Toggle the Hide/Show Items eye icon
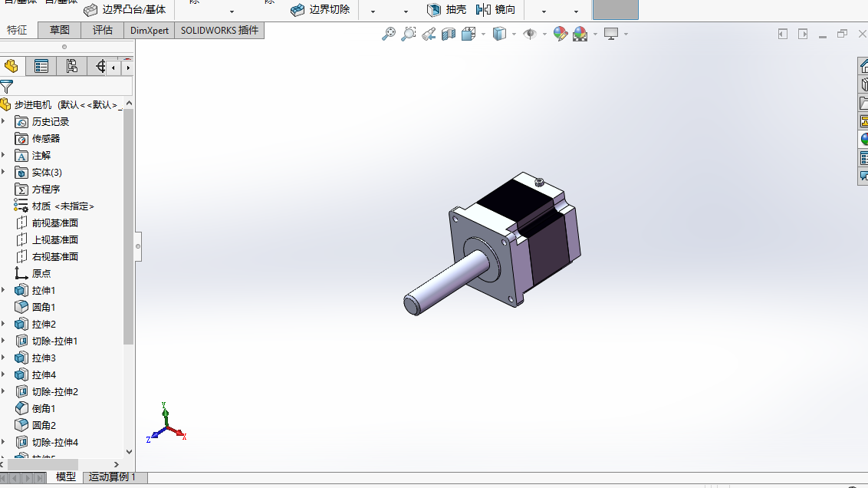868x488 pixels. 530,34
